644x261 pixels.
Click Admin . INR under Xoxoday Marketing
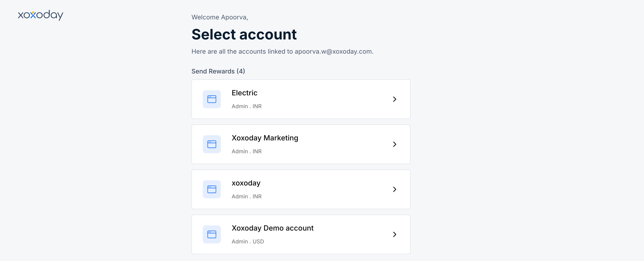[x=247, y=151]
